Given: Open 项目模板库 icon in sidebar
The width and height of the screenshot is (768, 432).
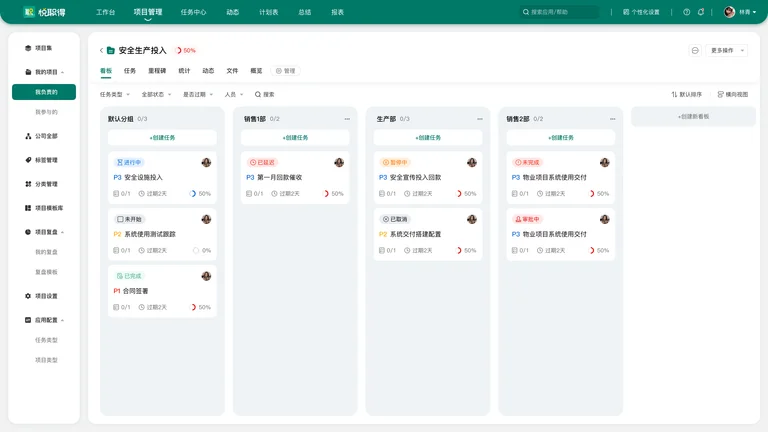Looking at the screenshot, I should pos(28,208).
